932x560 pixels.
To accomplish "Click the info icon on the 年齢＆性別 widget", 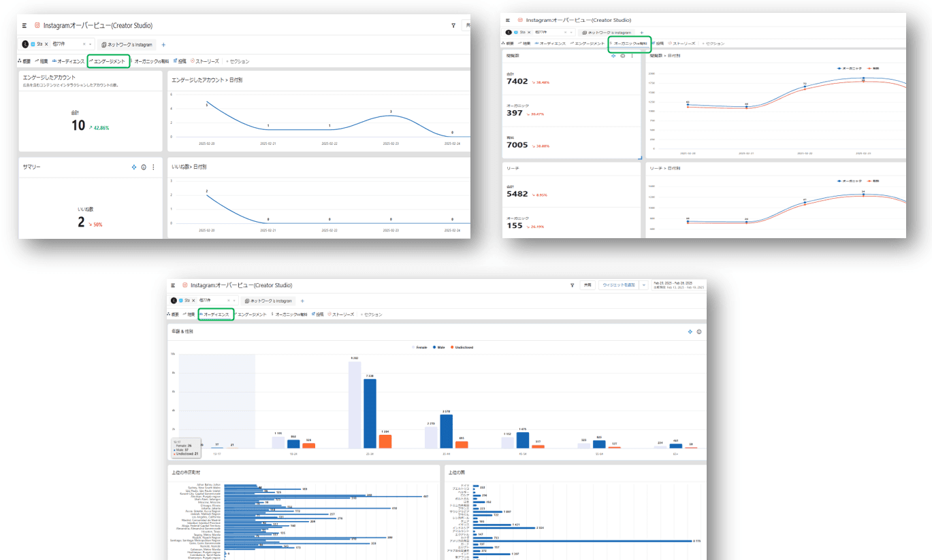I will pyautogui.click(x=699, y=332).
